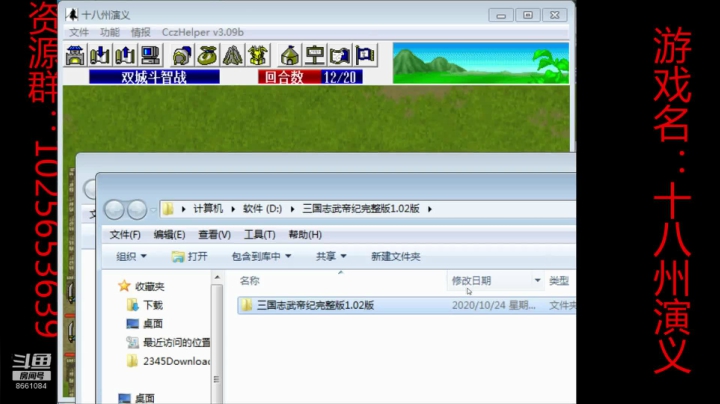
Task: Click navigation pane scrollbar up arrow
Action: 217,277
